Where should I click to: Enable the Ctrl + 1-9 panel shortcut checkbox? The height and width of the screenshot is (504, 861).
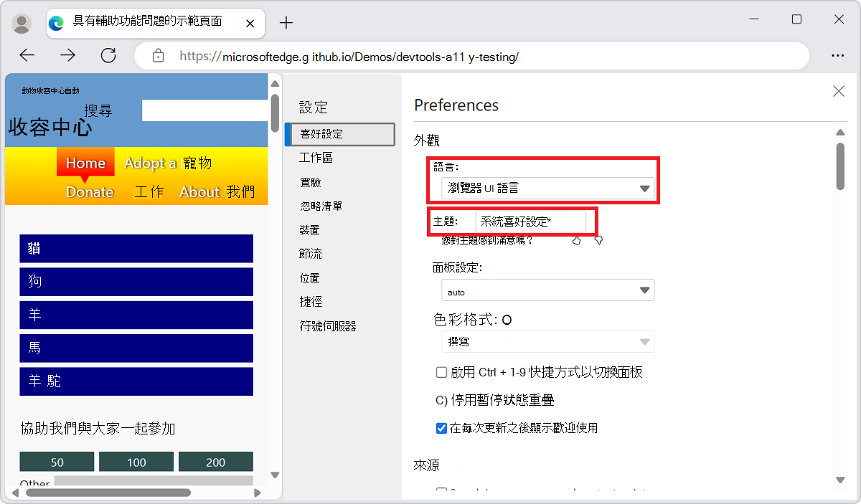441,372
